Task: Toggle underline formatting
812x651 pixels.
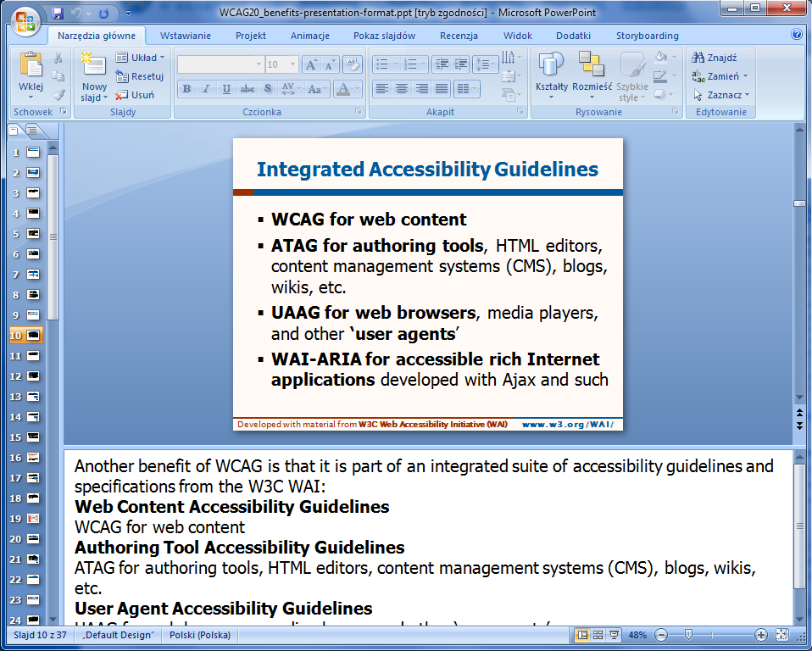Action: (226, 89)
